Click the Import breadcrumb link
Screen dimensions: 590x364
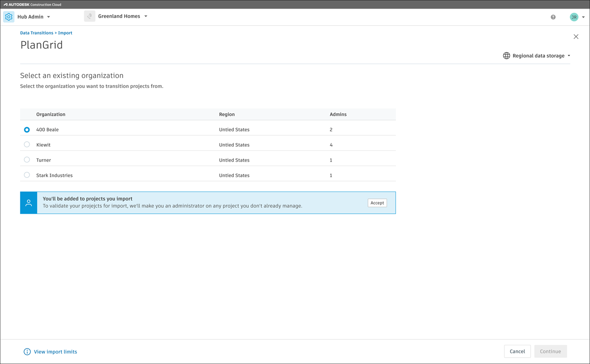pyautogui.click(x=65, y=33)
